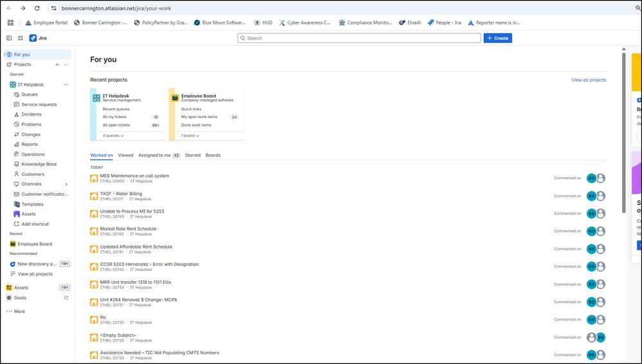Open Operations in sidebar
The image size is (642, 364).
(33, 155)
